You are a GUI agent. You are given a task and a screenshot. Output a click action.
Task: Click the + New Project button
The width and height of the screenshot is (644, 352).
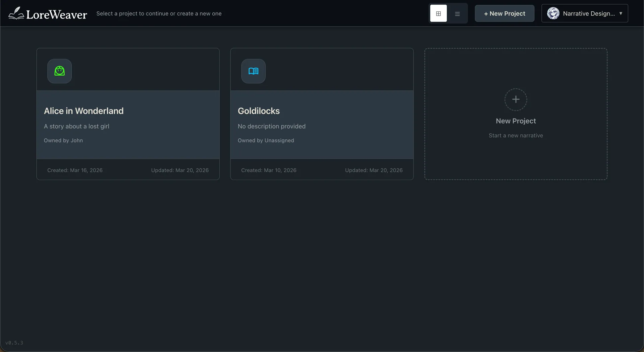click(x=504, y=13)
